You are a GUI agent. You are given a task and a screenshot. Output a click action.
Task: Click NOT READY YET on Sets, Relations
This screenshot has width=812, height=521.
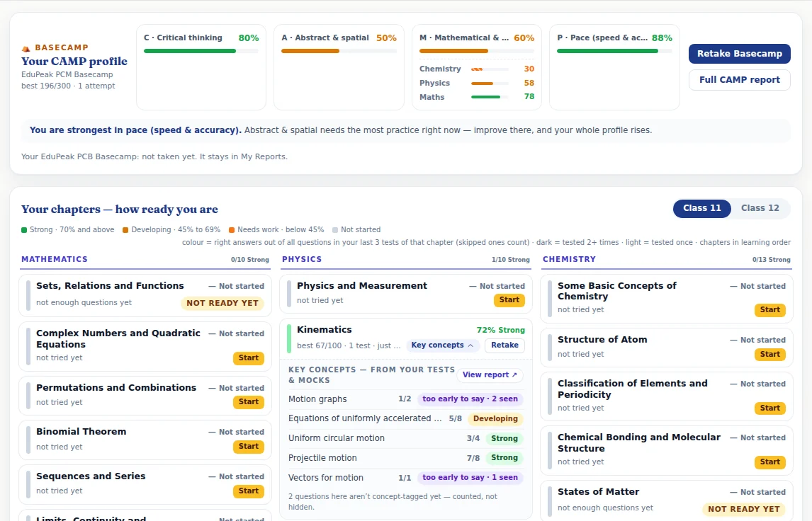pyautogui.click(x=222, y=303)
